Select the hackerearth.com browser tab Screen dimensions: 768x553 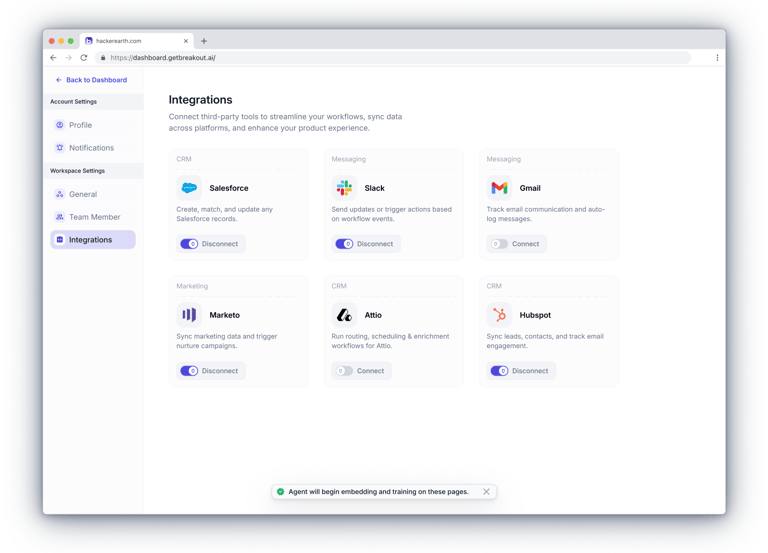[137, 41]
